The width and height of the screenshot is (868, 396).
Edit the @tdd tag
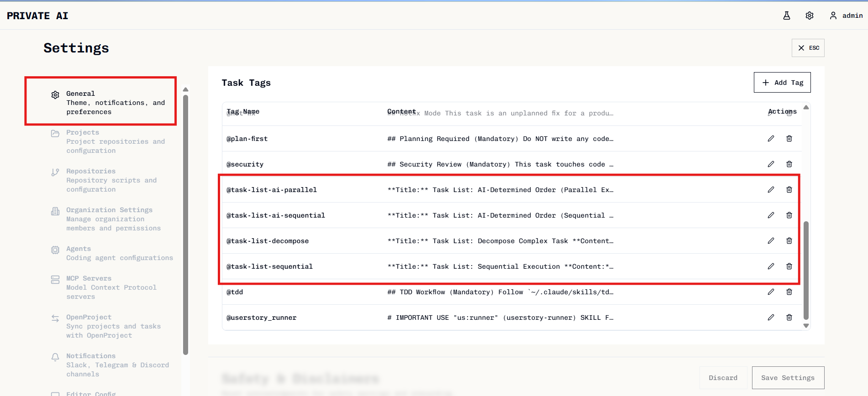point(771,292)
